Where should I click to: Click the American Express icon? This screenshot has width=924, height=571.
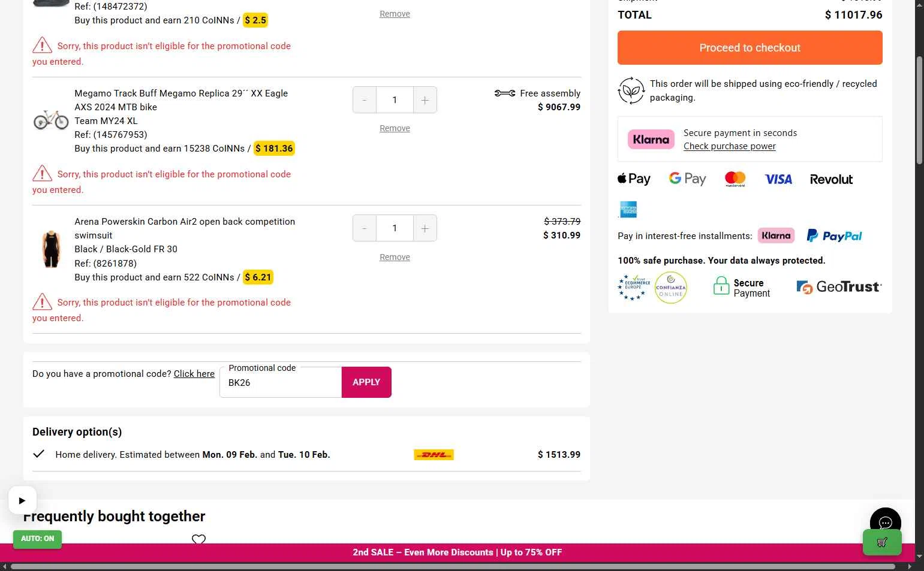[x=628, y=209]
